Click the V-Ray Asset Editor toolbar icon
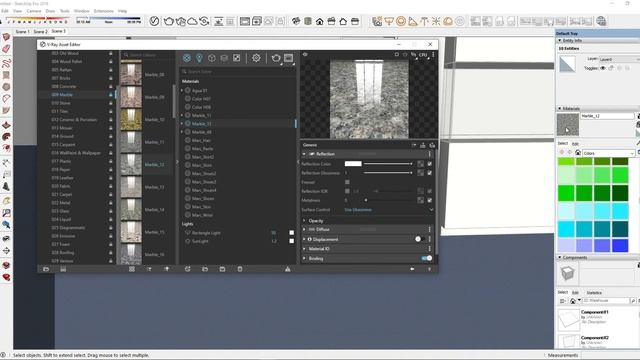Screen dimensions: 640x360 point(154,21)
